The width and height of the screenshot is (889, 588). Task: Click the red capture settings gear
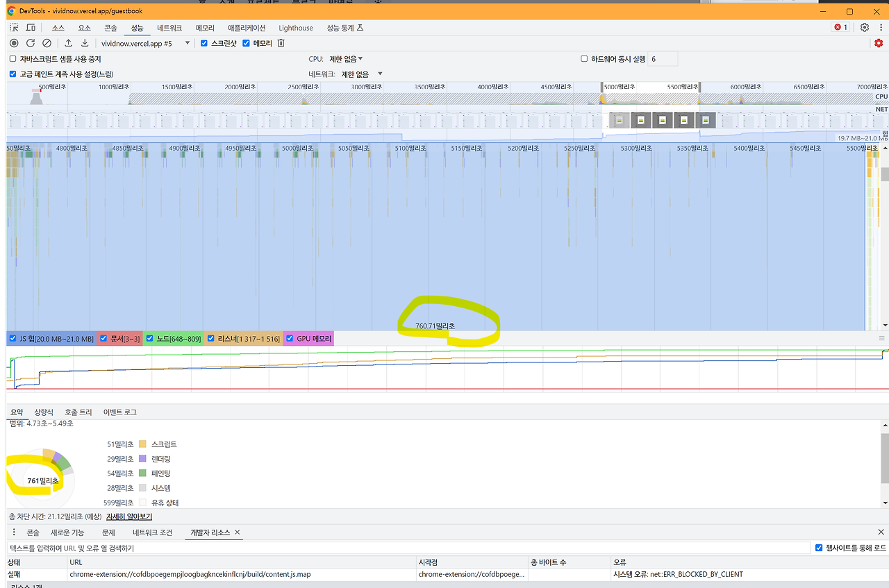(x=879, y=43)
